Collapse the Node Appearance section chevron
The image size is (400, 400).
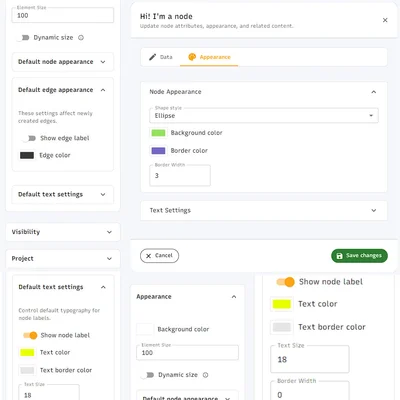coord(374,92)
